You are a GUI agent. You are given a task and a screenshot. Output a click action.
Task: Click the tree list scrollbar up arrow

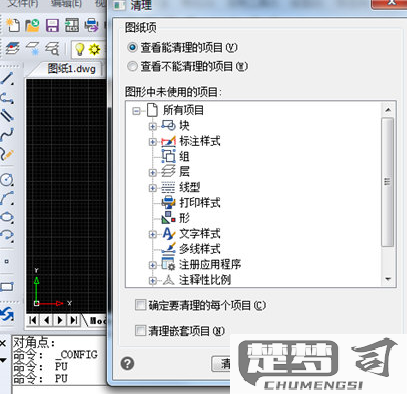388,110
